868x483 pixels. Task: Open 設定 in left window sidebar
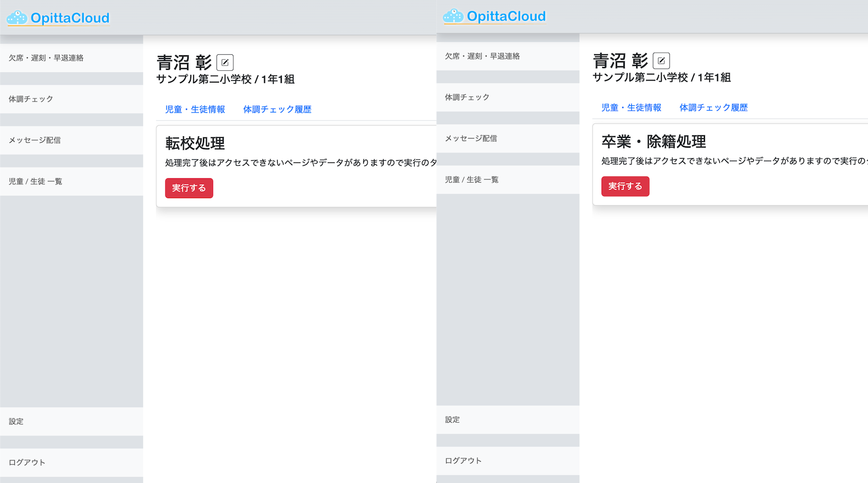(71, 421)
